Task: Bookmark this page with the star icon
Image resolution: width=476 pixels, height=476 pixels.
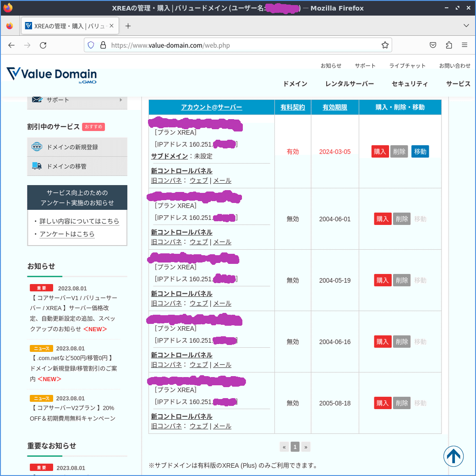Action: pos(385,45)
